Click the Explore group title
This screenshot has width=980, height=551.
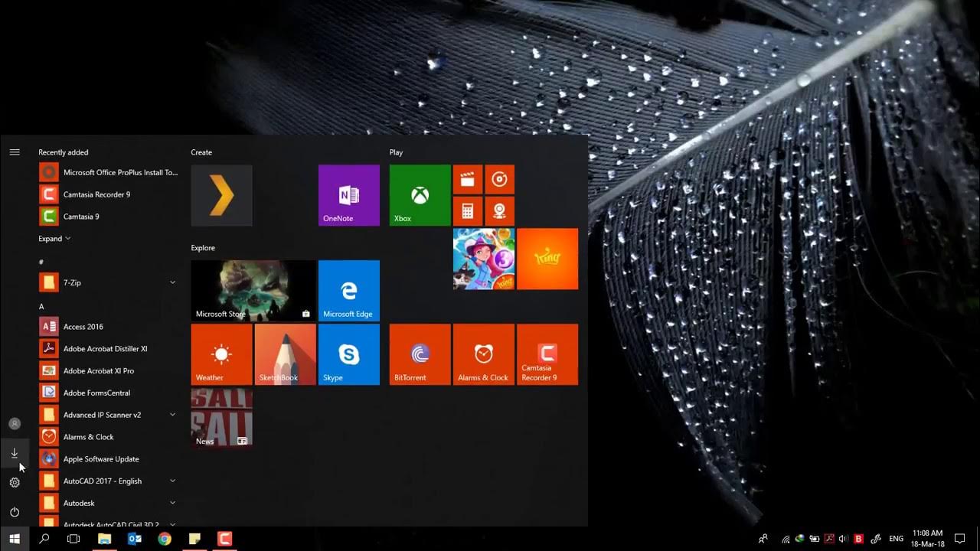(203, 248)
